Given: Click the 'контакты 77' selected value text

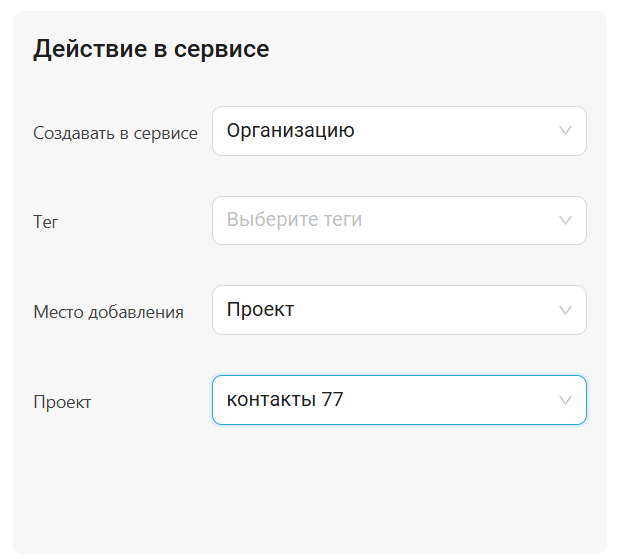Looking at the screenshot, I should click(x=285, y=400).
